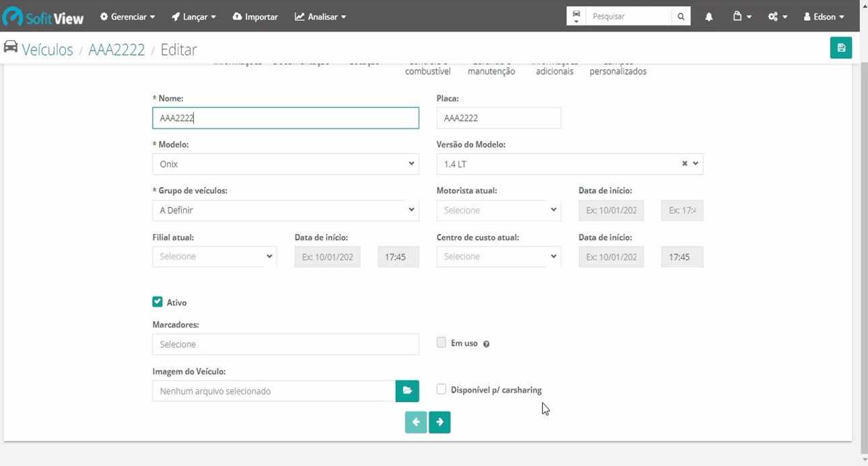Open the Centro de custo atual dropdown
Viewport: 868px width, 466px height.
(499, 256)
